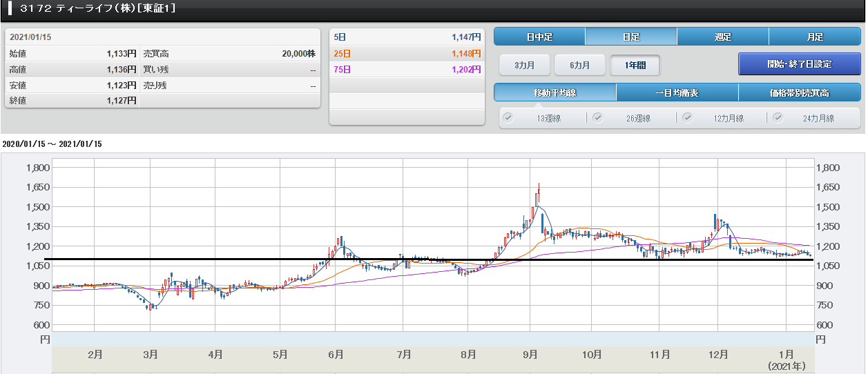Open the 開始・終了日設定 date settings

coord(800,64)
